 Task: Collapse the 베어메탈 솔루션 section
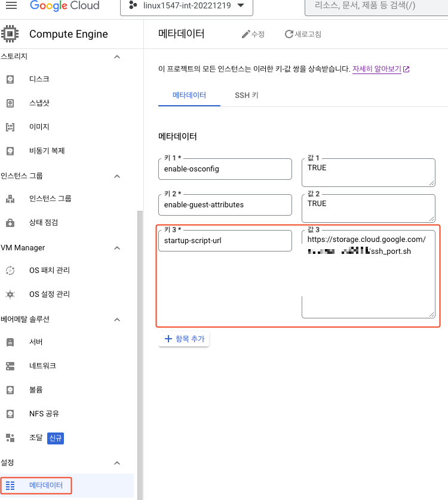click(x=117, y=320)
